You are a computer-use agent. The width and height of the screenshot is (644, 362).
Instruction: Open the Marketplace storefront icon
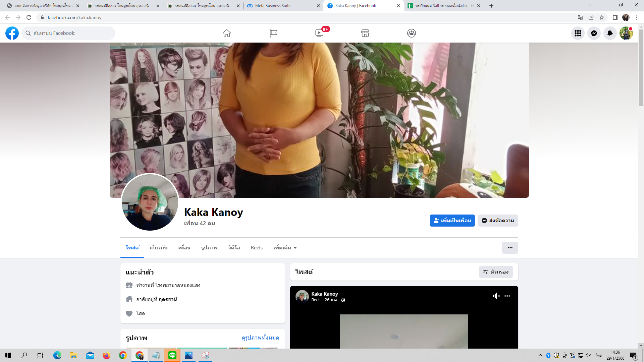pos(365,33)
